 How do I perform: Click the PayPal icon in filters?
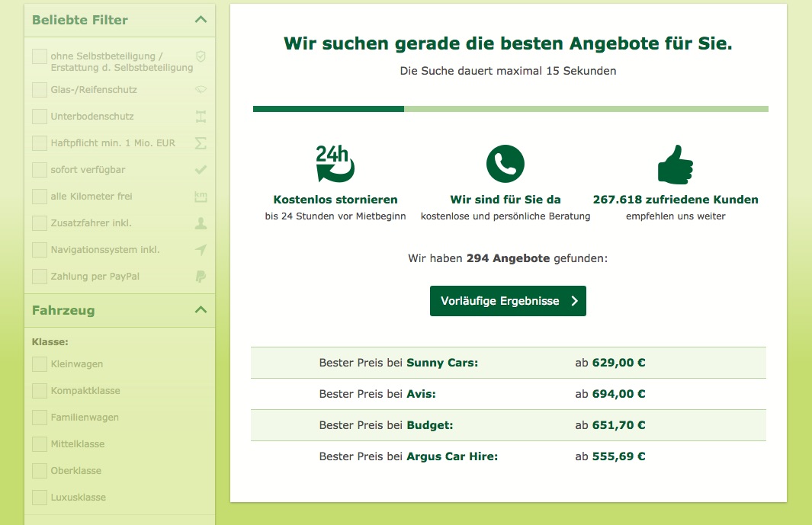(201, 277)
